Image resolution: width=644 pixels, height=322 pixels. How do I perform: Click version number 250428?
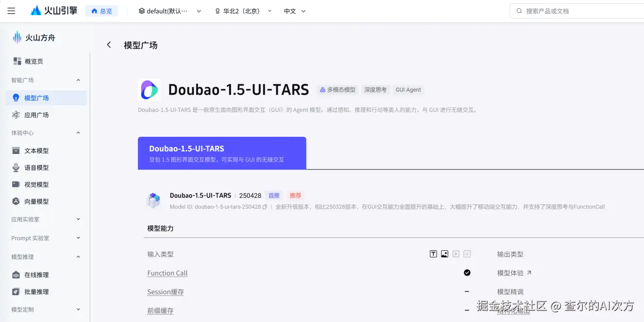[x=250, y=195]
